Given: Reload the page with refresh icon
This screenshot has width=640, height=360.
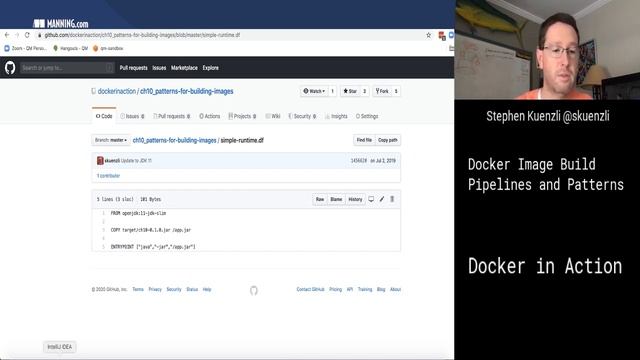Looking at the screenshot, I should click(27, 35).
